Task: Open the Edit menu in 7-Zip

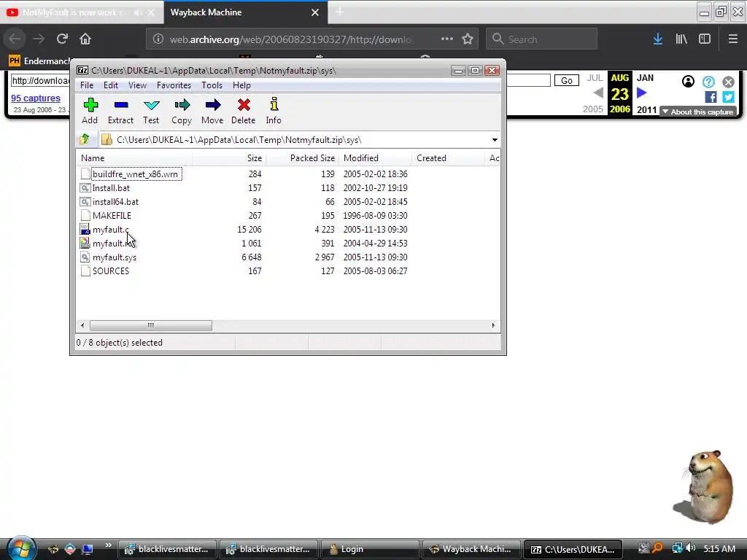Action: [x=111, y=85]
